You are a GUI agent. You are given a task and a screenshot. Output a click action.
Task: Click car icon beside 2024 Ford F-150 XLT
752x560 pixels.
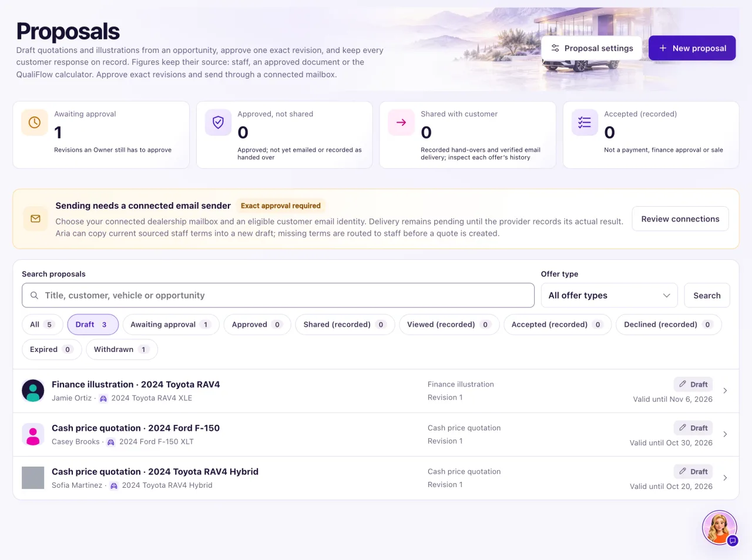pos(111,442)
